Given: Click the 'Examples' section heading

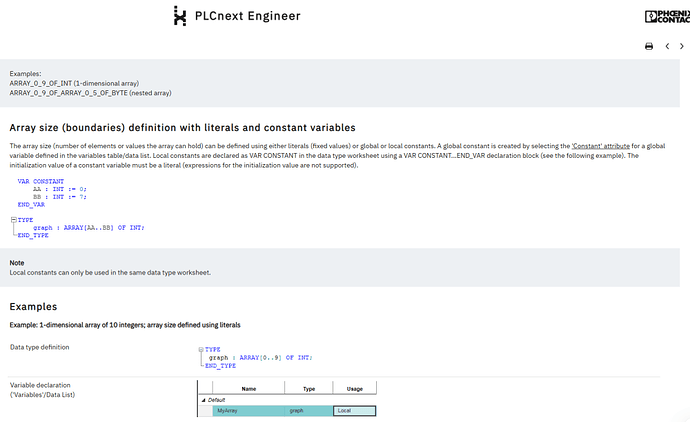Looking at the screenshot, I should coord(33,307).
